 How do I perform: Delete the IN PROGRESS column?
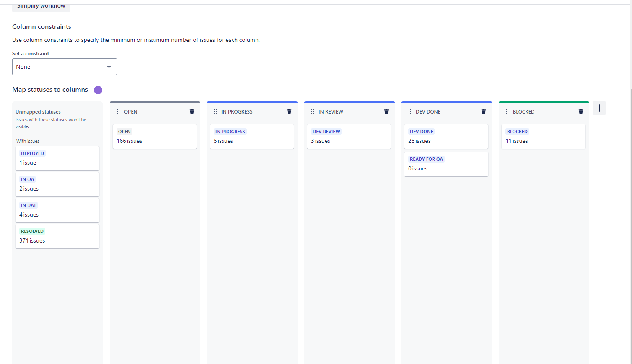coord(289,111)
